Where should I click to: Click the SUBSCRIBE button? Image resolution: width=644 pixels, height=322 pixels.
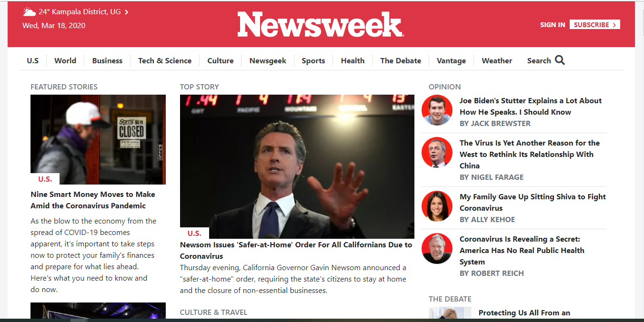(x=594, y=25)
